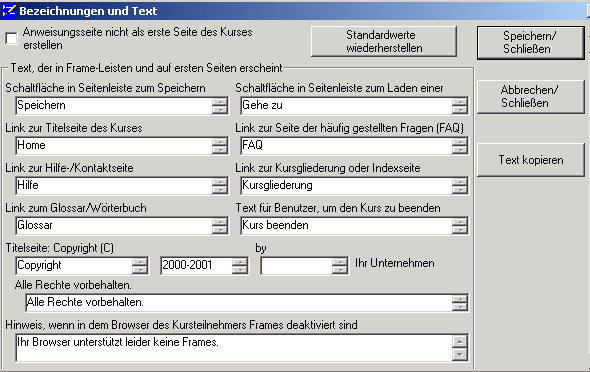Click Standardwerte wiederherstellen button
Image resolution: width=590 pixels, height=372 pixels.
tap(384, 41)
